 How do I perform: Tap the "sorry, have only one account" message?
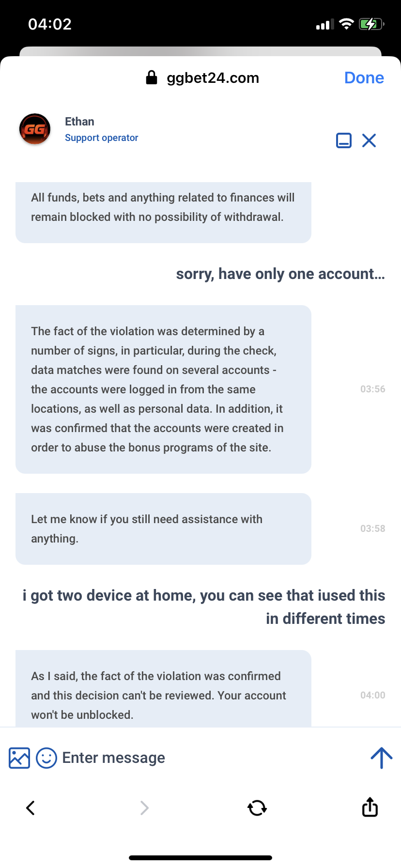coord(280,274)
